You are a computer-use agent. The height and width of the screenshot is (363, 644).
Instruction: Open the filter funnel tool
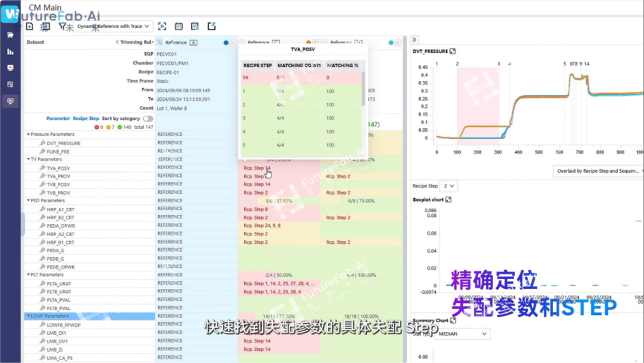tap(62, 26)
